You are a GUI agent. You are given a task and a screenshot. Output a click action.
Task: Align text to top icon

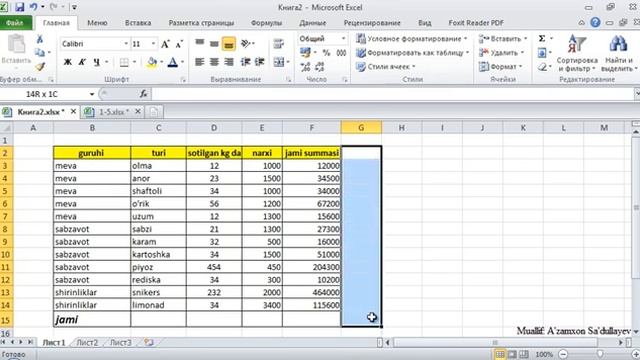tap(200, 43)
